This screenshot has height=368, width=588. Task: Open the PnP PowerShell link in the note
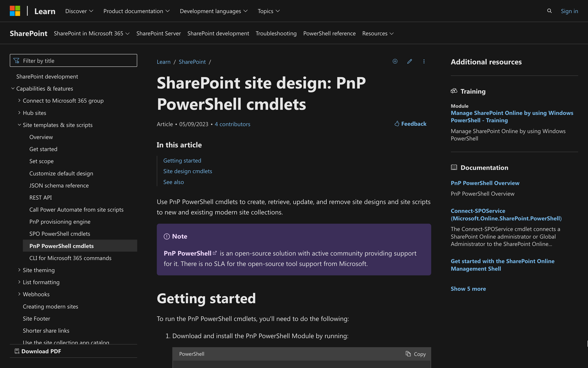[188, 253]
